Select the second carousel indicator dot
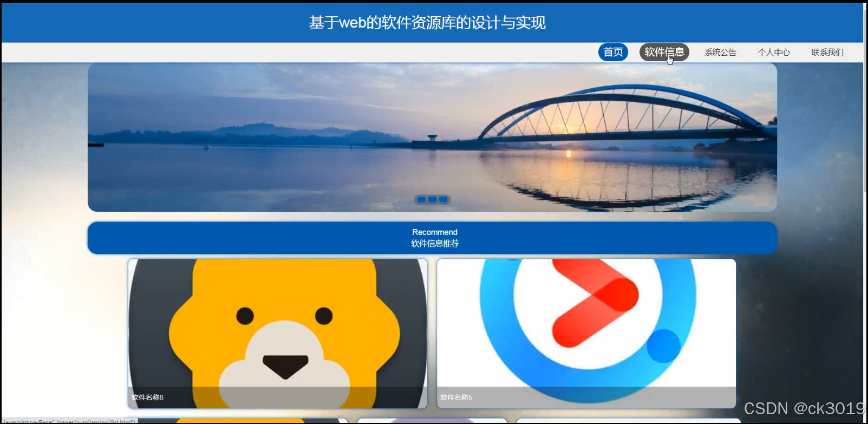 tap(432, 200)
